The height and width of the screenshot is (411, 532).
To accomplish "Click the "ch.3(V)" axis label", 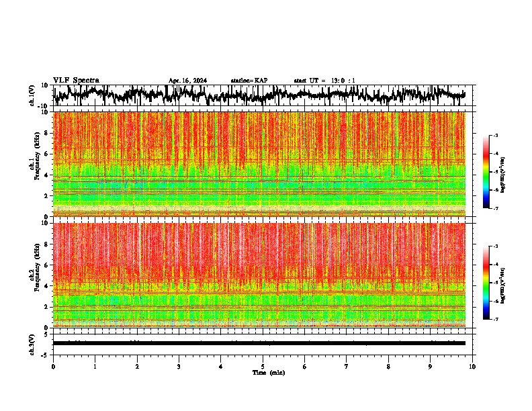I will pos(32,345).
